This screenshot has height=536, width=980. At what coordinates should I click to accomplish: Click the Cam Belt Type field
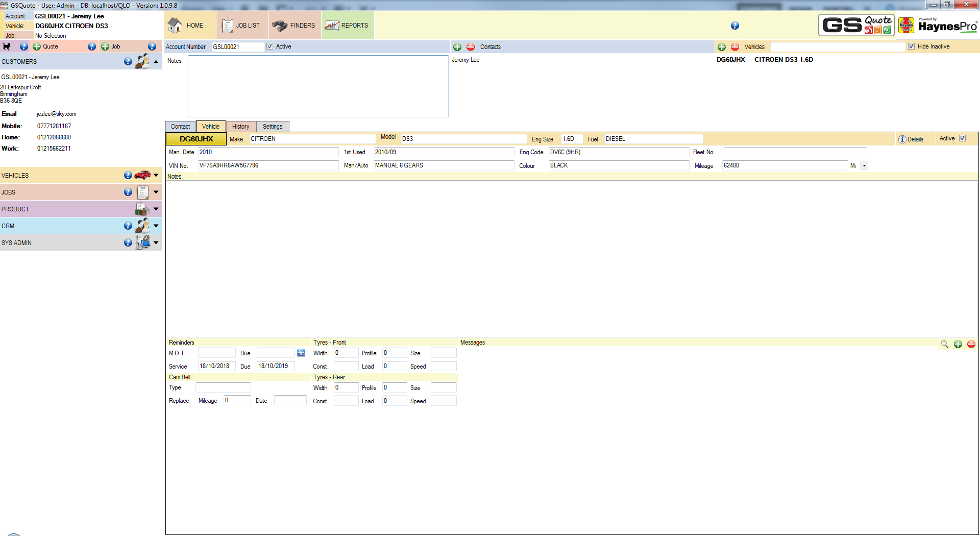pos(223,387)
